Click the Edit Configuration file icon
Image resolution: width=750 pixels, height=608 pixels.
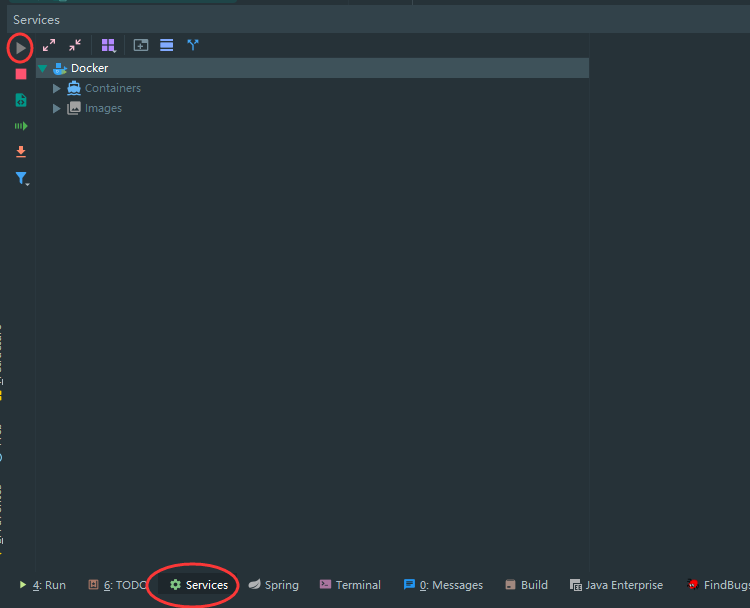pos(21,100)
